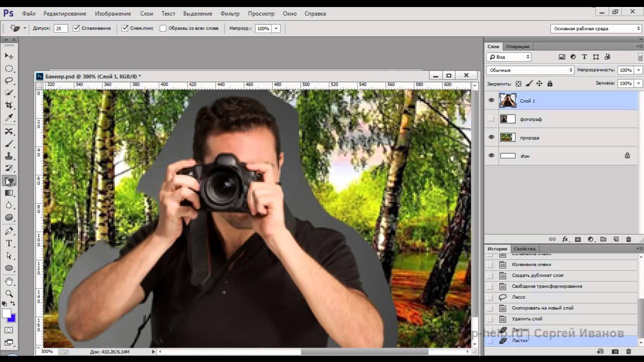Image resolution: width=644 pixels, height=362 pixels.
Task: Open layer Непрозрачность dropdown arrow
Action: tap(639, 70)
